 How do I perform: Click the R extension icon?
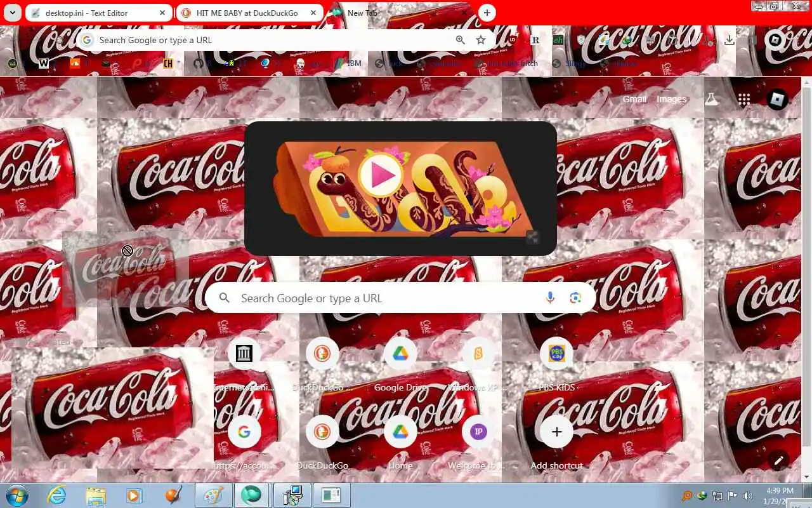point(535,40)
